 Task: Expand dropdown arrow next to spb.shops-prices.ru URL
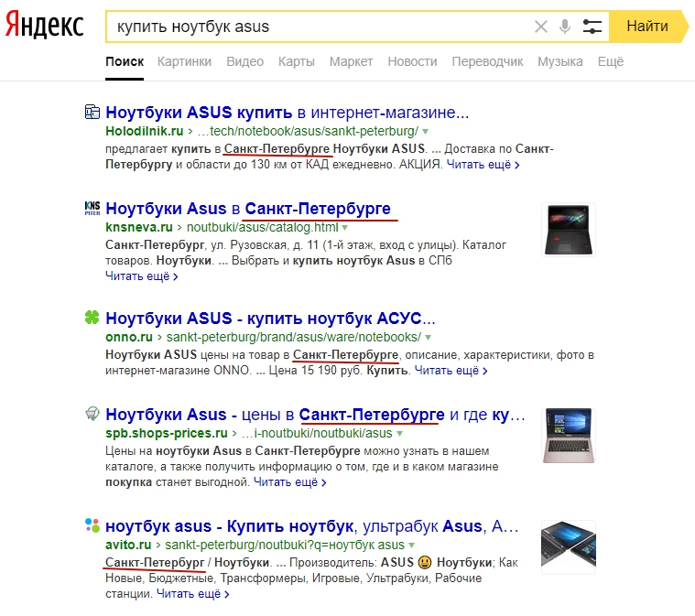400,434
